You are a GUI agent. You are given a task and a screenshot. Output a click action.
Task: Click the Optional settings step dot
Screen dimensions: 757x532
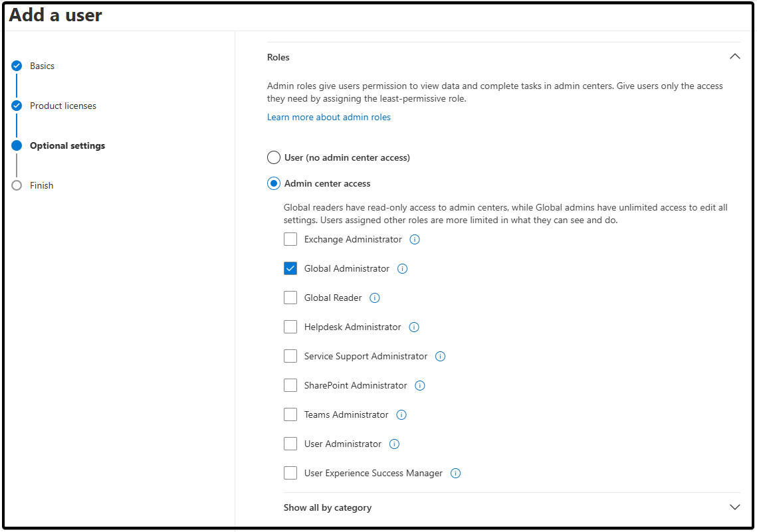(17, 145)
